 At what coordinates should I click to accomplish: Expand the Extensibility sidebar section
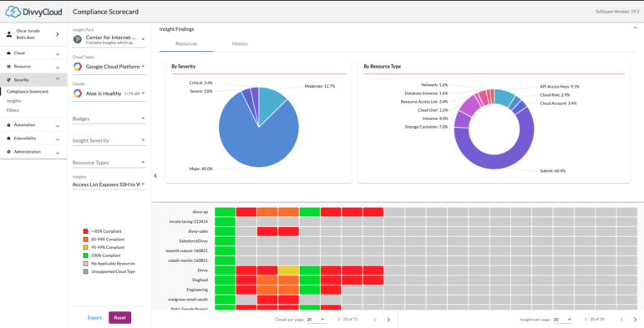point(58,139)
